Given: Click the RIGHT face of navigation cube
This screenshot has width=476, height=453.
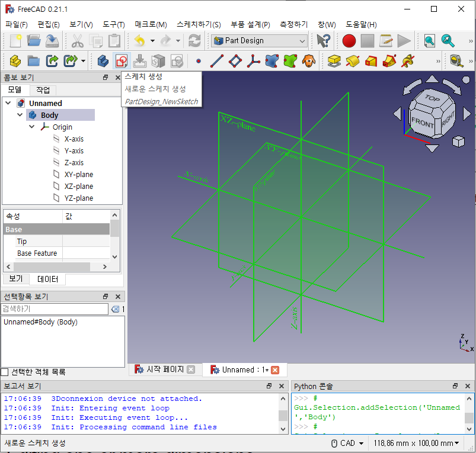Looking at the screenshot, I should tap(448, 118).
